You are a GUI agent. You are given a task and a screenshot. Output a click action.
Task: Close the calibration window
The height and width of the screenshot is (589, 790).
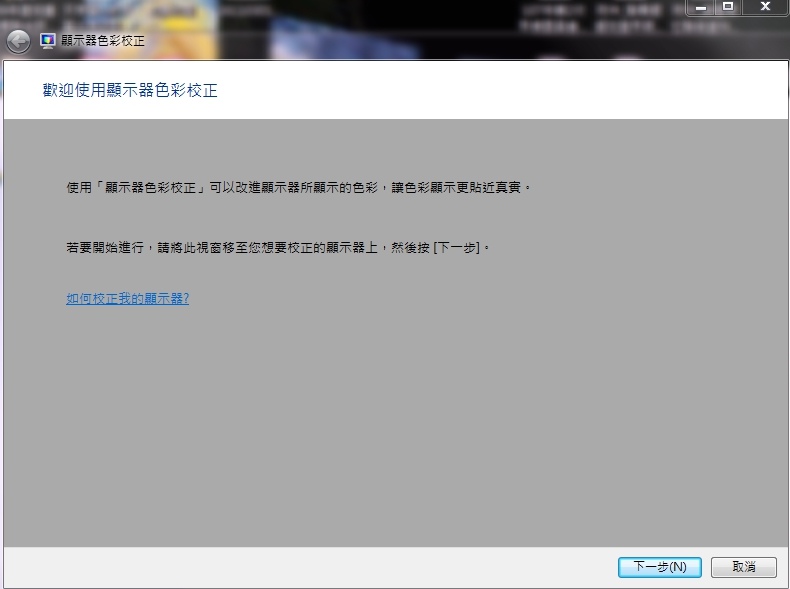765,7
